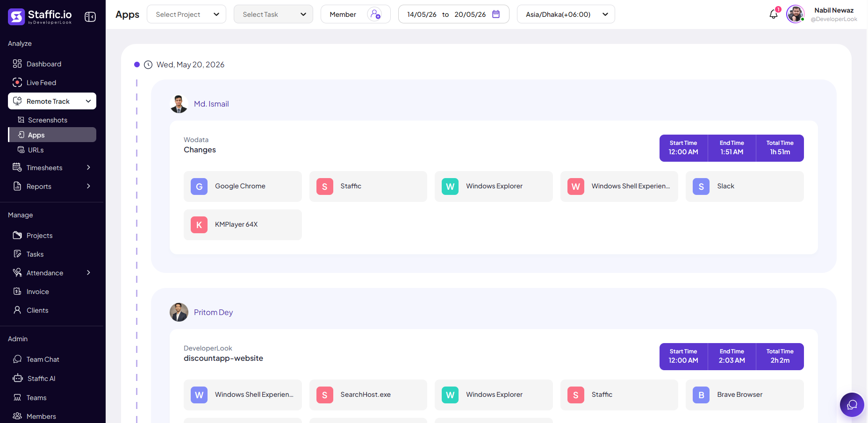Select Md. Ismail's Staffic app card
868x423 pixels.
pos(368,186)
